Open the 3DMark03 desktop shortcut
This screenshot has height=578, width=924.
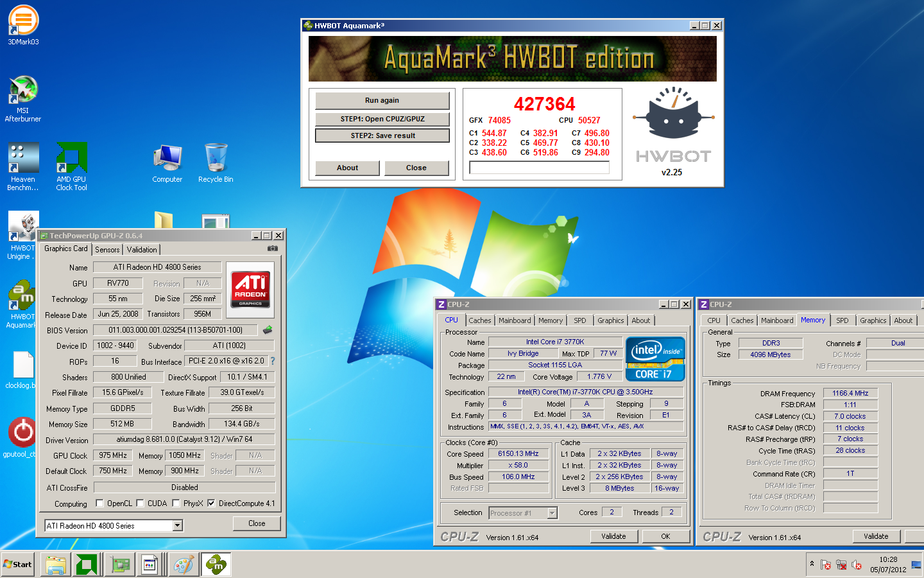click(x=23, y=25)
